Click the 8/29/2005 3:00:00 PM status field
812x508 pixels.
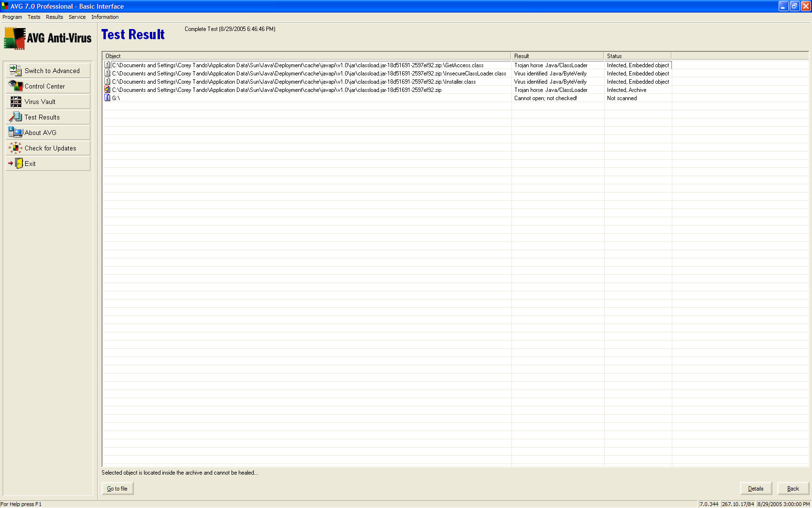pyautogui.click(x=783, y=504)
